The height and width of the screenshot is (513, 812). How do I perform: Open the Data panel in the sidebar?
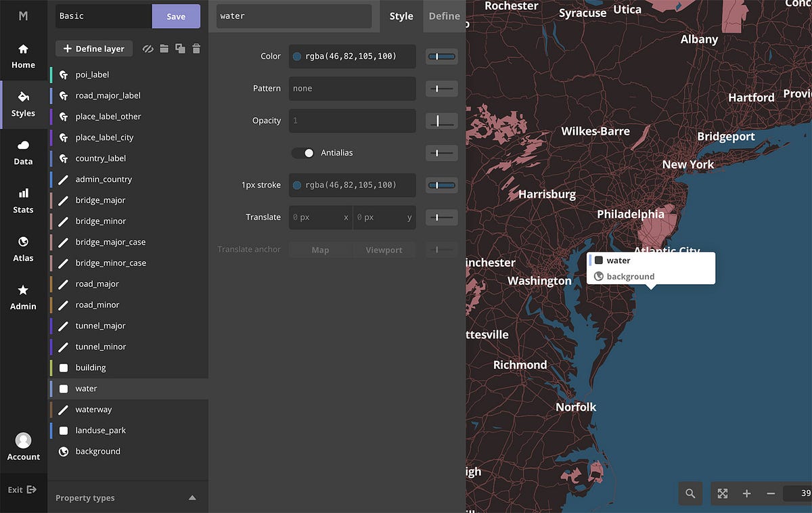pos(23,152)
